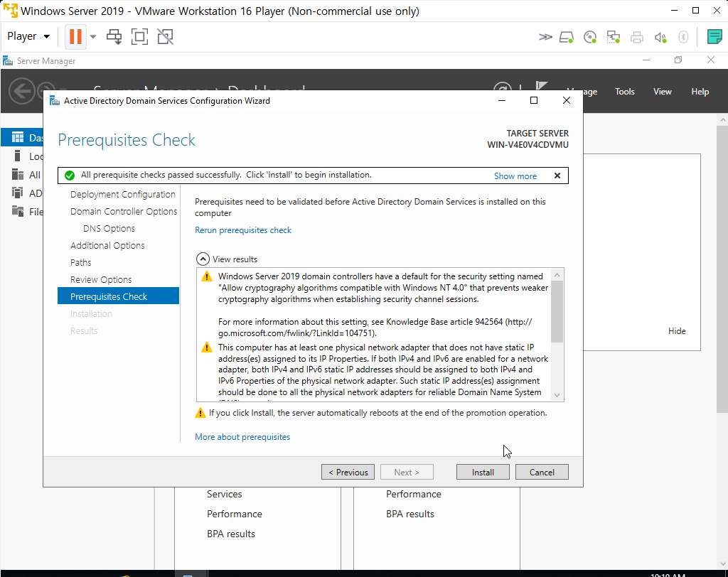728x577 pixels.
Task: Select All Servers icon in sidebar
Action: (x=18, y=175)
